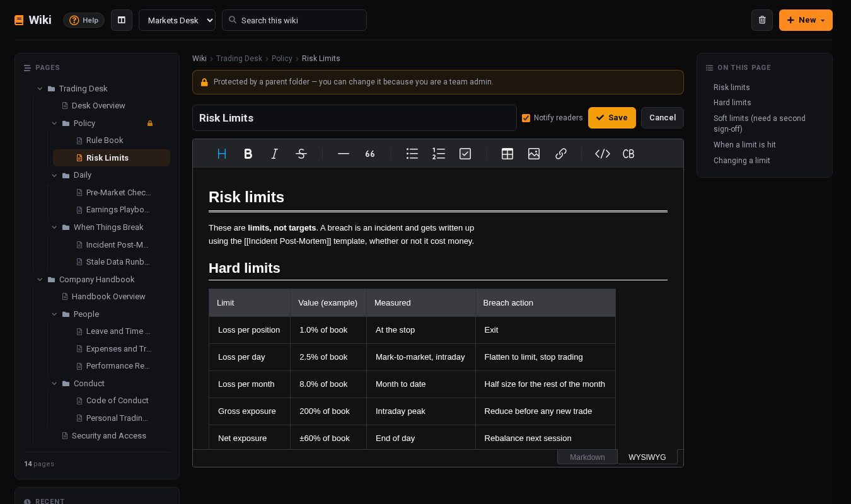Viewport: 851px width, 504px height.
Task: Collapse the Company Handbook chevron
Action: (40, 280)
